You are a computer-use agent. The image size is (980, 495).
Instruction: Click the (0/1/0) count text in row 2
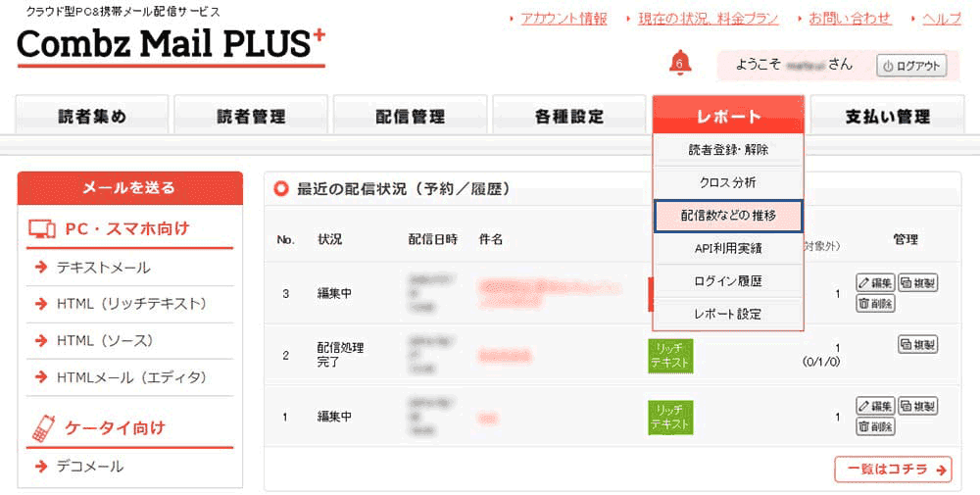(820, 362)
